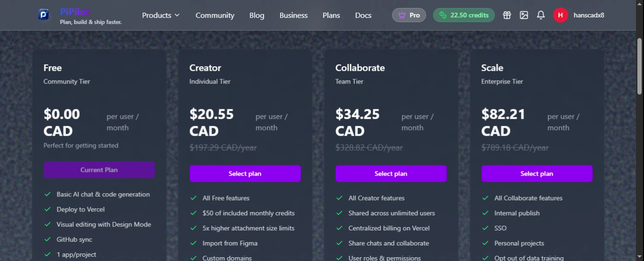Click the red user avatar

[x=560, y=15]
